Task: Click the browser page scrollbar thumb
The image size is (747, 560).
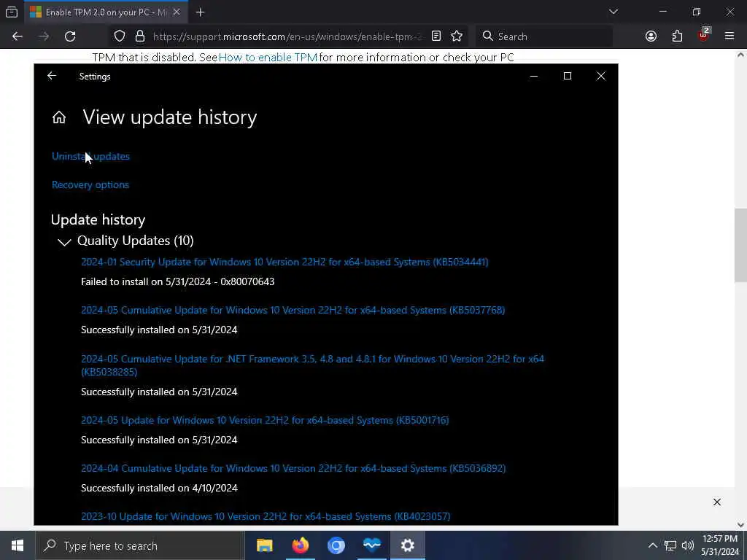Action: 740,245
